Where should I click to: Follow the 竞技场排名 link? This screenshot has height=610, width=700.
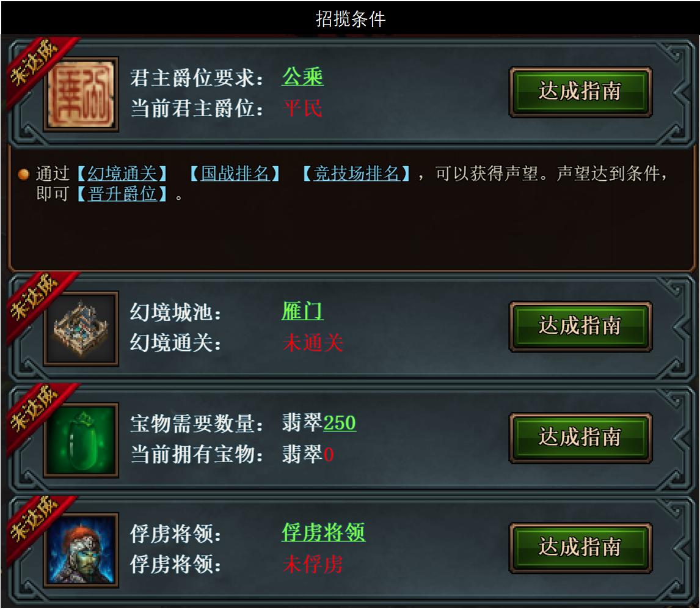(356, 173)
